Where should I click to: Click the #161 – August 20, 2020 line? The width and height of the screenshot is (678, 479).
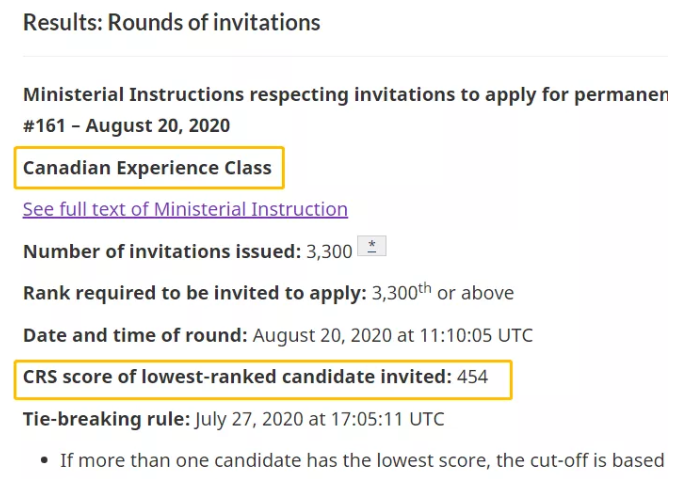(x=126, y=125)
